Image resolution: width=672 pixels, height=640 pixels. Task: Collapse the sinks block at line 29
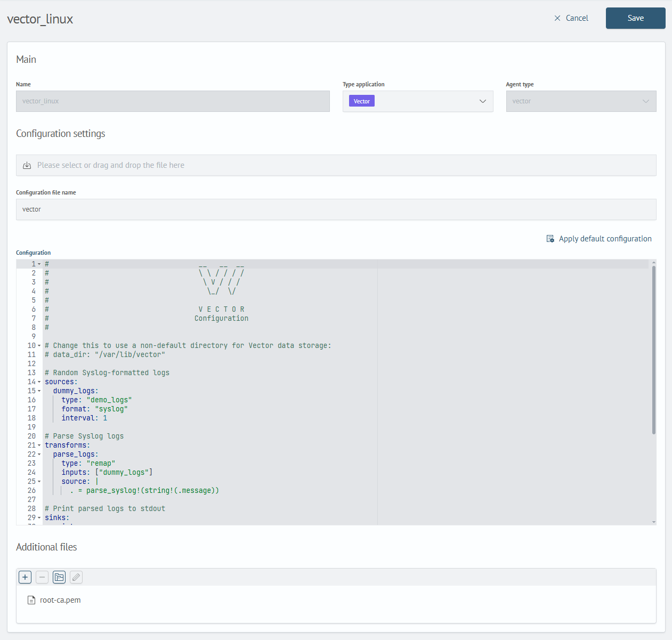pos(39,518)
